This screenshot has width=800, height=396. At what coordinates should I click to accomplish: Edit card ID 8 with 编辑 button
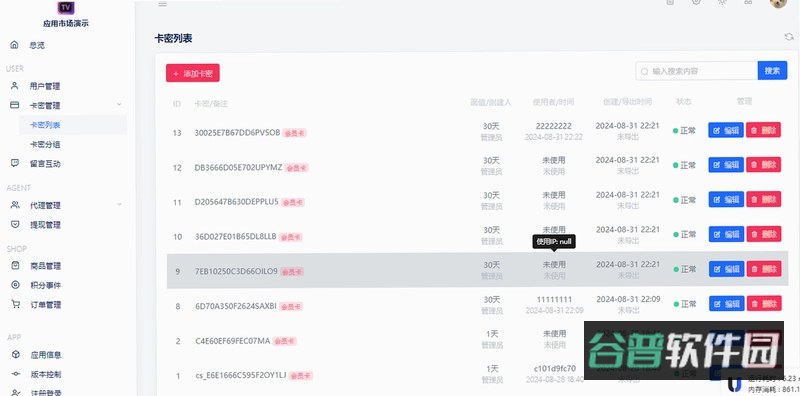click(x=726, y=304)
